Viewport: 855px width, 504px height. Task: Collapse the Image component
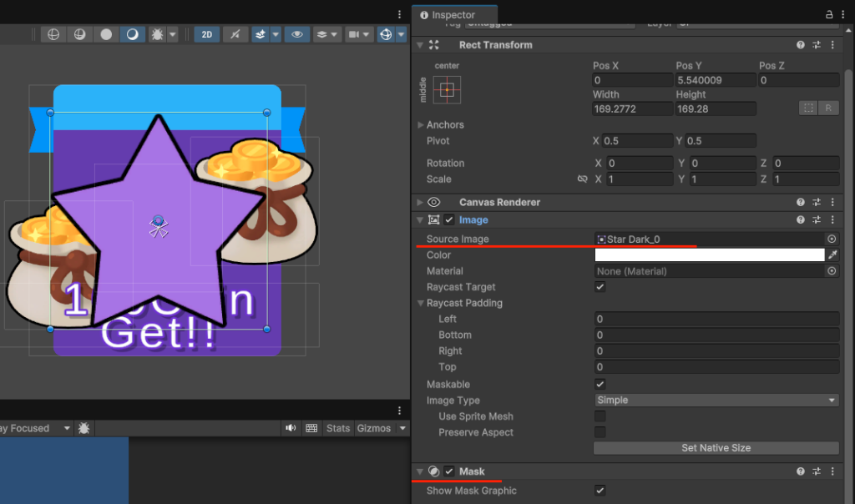[420, 220]
